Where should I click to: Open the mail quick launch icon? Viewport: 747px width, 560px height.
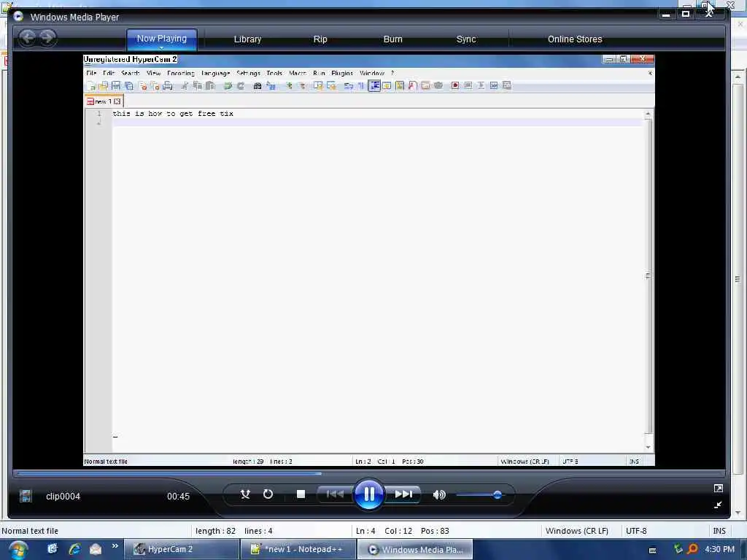(x=96, y=549)
